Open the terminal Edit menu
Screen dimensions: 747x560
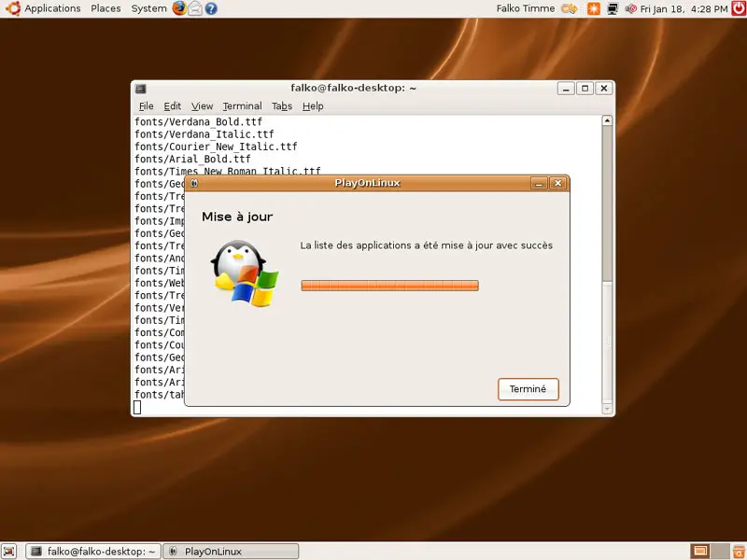click(173, 106)
